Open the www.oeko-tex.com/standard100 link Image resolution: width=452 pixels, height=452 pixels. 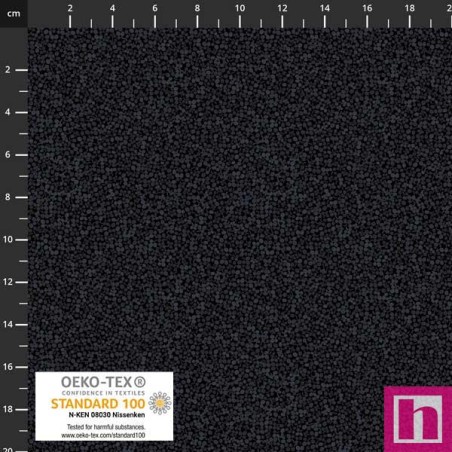click(x=103, y=435)
